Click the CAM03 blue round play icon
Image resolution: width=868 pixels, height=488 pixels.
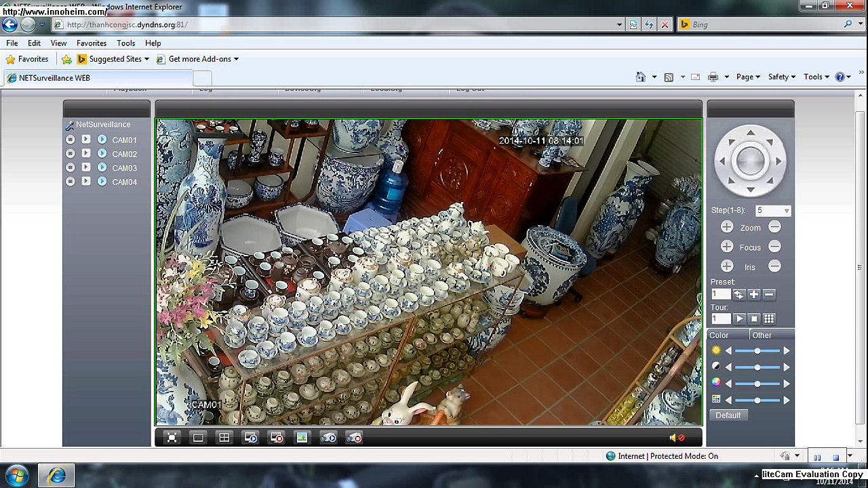click(102, 167)
